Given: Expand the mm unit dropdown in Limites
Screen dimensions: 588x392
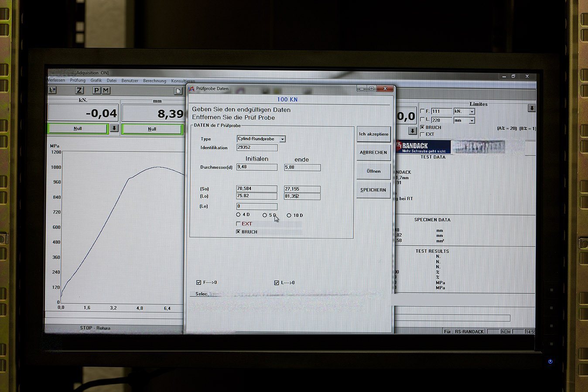Looking at the screenshot, I should [x=472, y=120].
